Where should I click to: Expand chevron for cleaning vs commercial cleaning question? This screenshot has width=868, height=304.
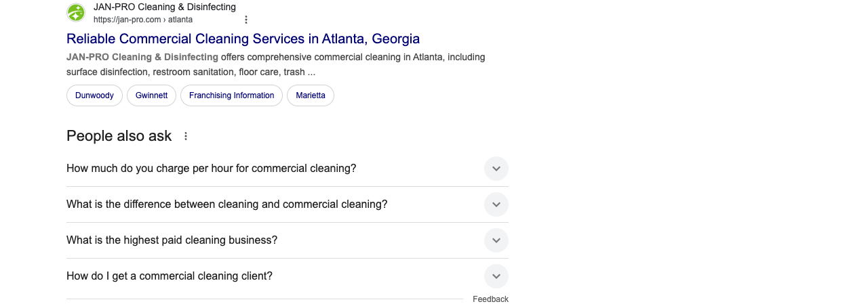point(496,204)
